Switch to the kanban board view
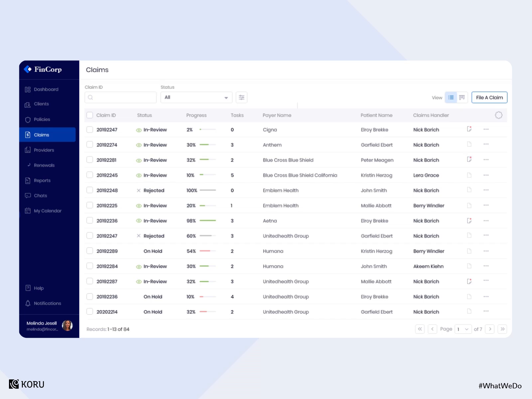 coord(462,97)
